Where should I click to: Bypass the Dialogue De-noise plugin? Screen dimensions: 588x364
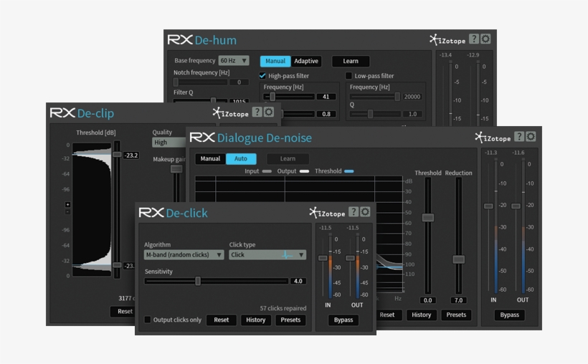510,315
